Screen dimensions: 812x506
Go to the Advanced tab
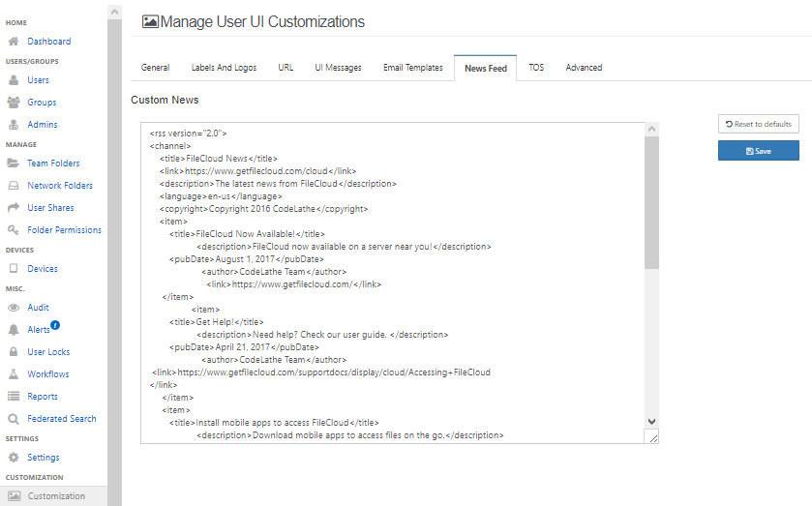[584, 68]
